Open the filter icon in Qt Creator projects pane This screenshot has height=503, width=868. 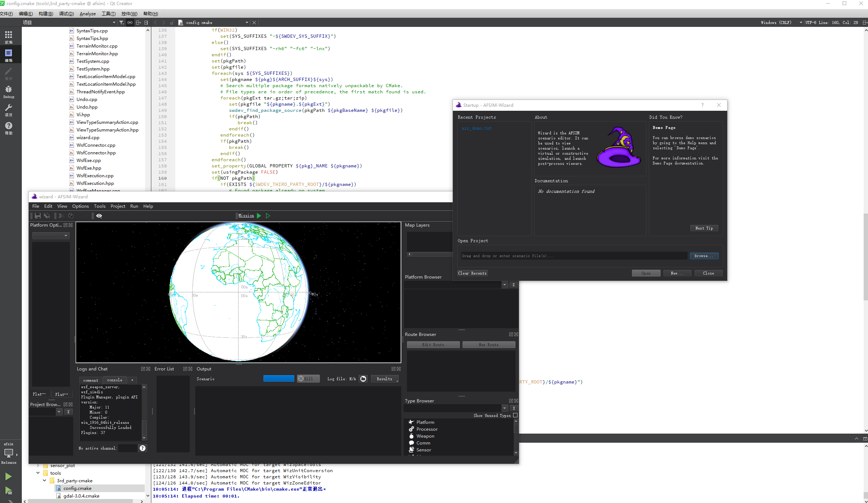click(122, 22)
